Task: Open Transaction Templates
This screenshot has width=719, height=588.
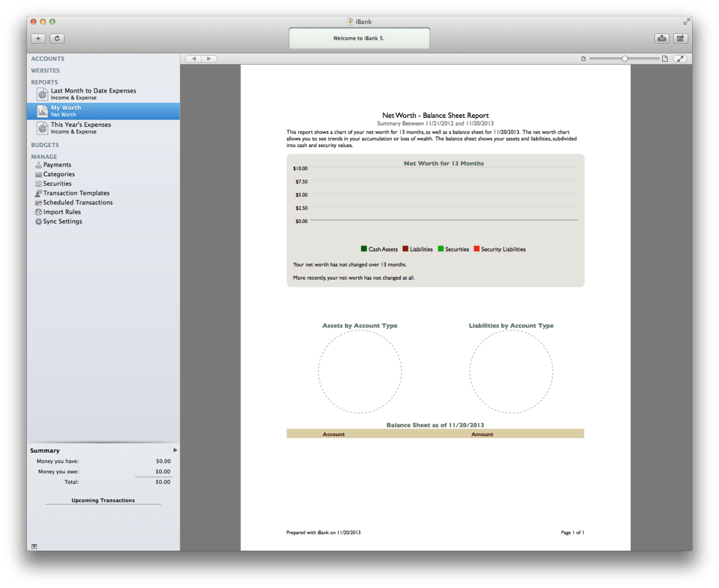Action: coord(76,193)
